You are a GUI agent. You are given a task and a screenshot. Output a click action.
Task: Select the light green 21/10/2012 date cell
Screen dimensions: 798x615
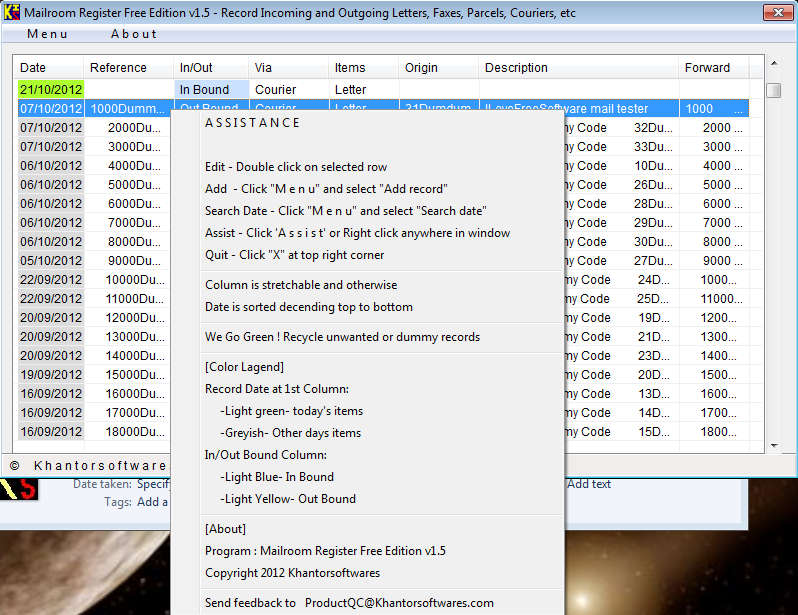[50, 90]
